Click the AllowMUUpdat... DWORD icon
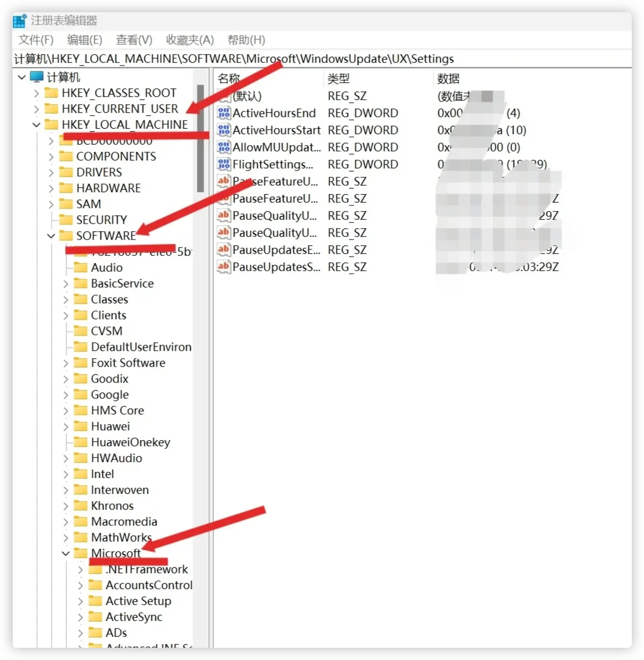644x660 pixels. [x=224, y=147]
